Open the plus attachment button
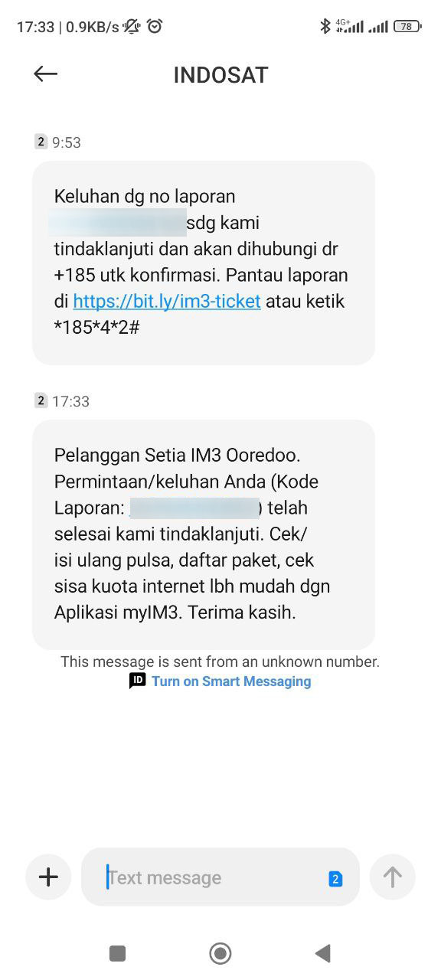Viewport: 441px width, 980px height. click(x=48, y=877)
